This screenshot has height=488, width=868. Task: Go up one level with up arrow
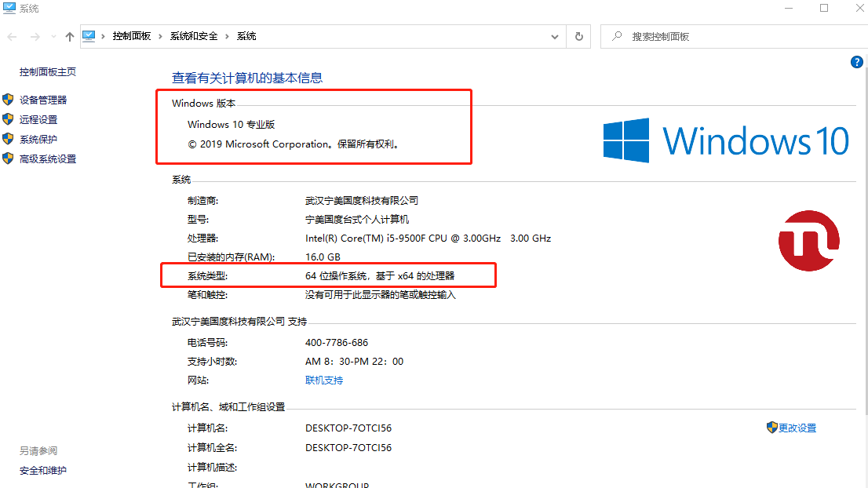[x=70, y=37]
